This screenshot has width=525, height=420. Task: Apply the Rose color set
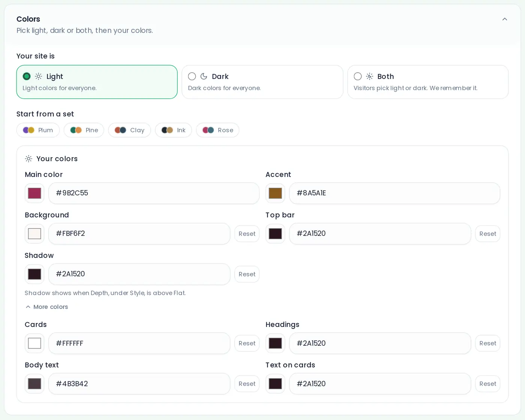click(217, 130)
